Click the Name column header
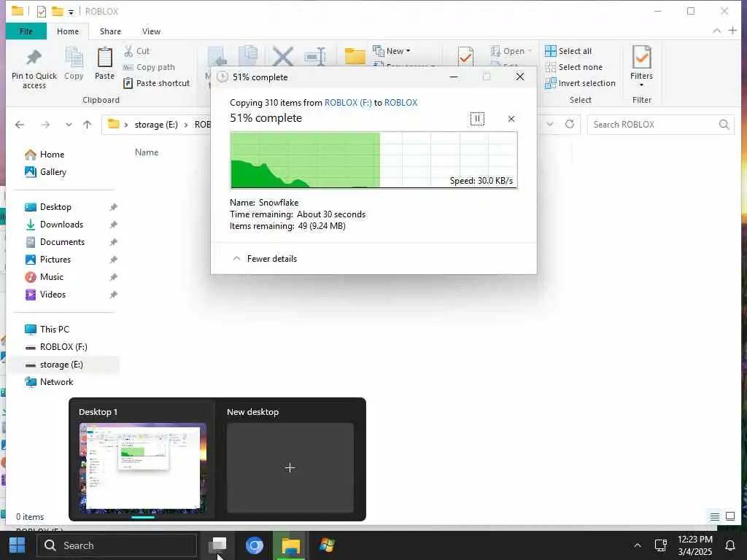 pyautogui.click(x=147, y=152)
